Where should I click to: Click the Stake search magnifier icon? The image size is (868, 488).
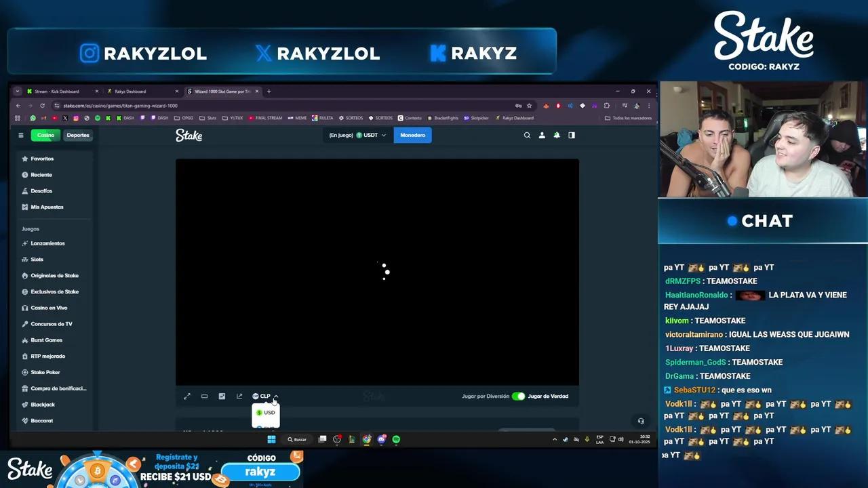pos(527,135)
